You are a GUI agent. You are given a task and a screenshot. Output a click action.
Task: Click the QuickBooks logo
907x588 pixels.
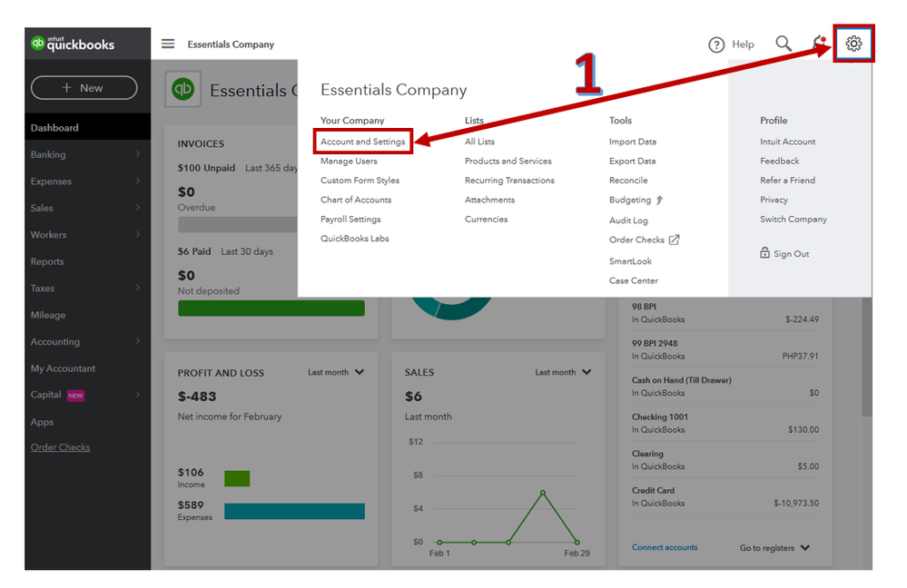(73, 44)
